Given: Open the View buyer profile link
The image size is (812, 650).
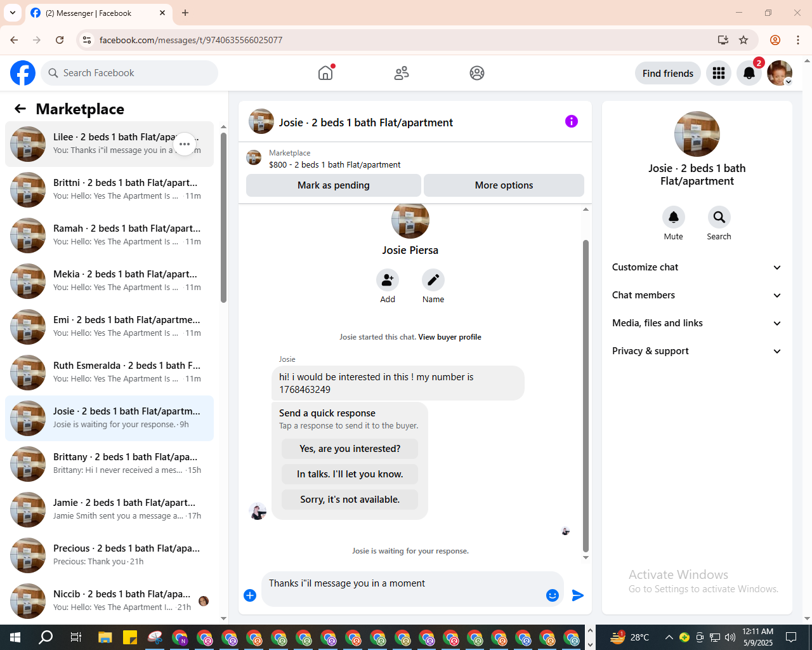Looking at the screenshot, I should 449,337.
